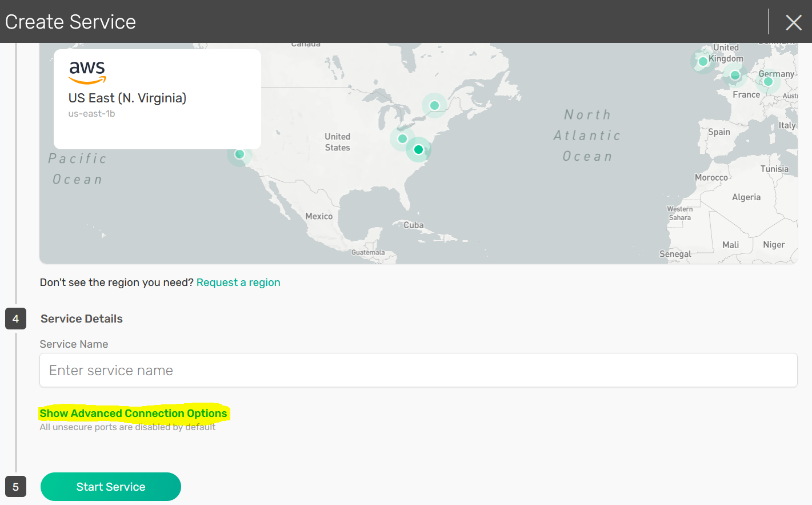The width and height of the screenshot is (812, 505).
Task: Pick the Ohio region marker
Action: (402, 138)
